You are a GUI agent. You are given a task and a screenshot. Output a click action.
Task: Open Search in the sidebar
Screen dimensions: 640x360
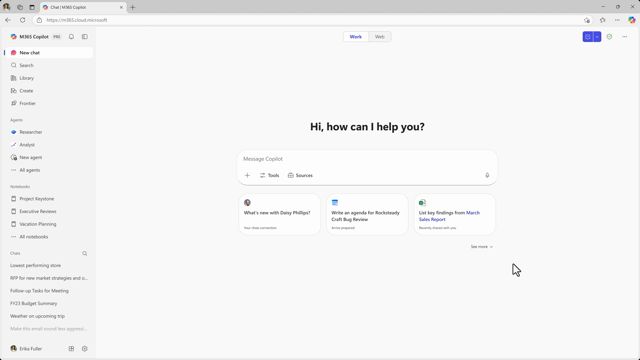(x=49, y=65)
